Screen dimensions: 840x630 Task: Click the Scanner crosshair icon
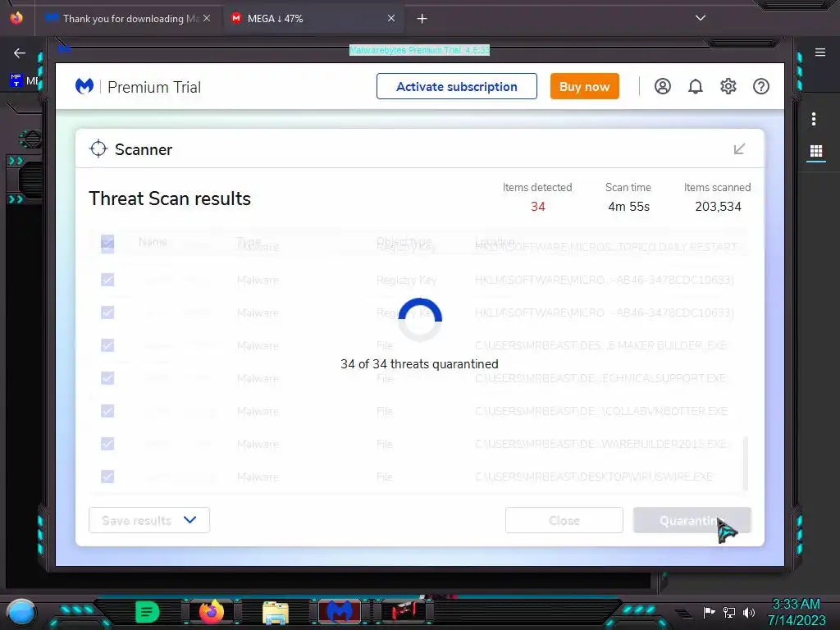click(x=98, y=149)
